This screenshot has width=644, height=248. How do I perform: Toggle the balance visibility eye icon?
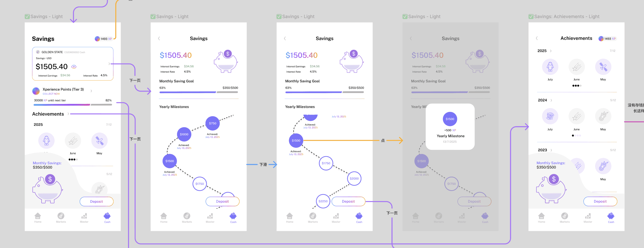coord(73,67)
